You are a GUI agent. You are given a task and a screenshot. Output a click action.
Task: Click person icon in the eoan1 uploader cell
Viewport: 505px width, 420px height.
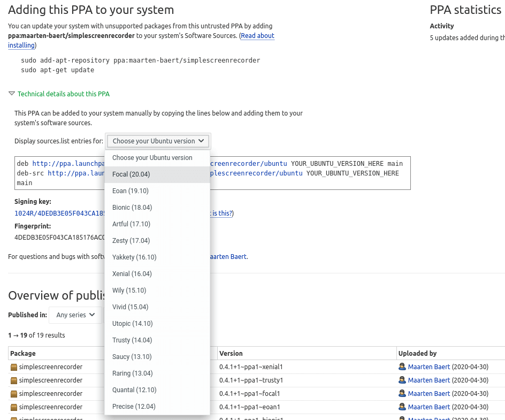click(402, 407)
